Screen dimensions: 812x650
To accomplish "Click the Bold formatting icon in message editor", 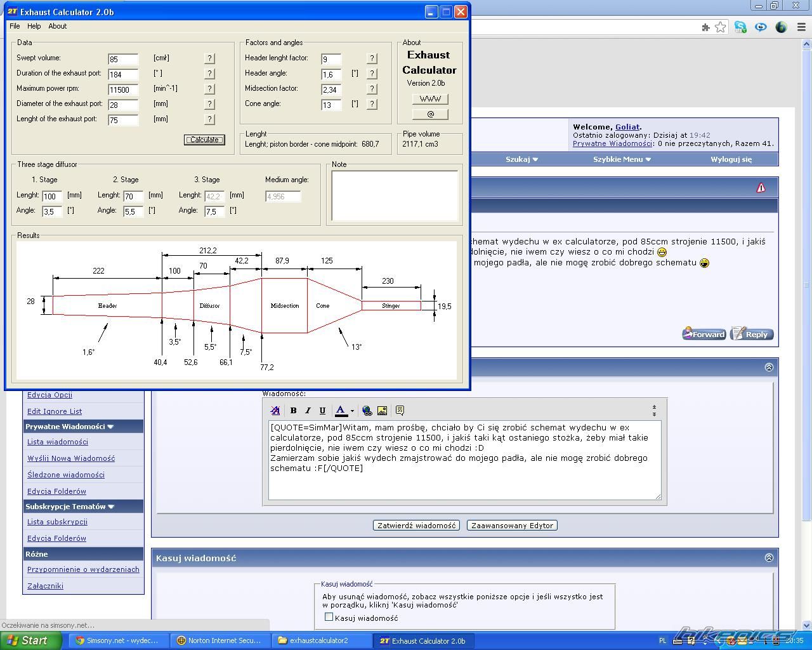I will pos(293,411).
